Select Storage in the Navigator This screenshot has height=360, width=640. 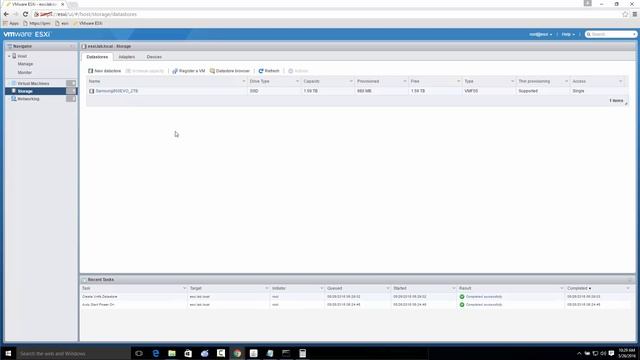coord(25,91)
